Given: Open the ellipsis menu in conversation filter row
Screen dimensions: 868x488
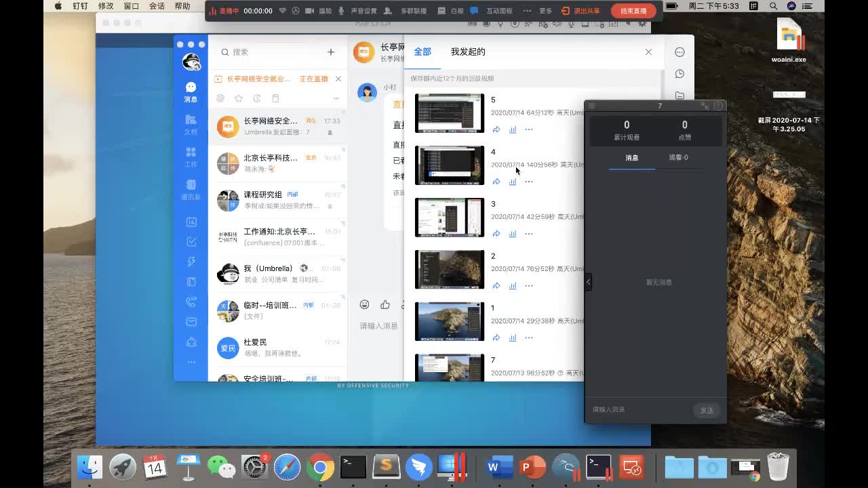Looking at the screenshot, I should pyautogui.click(x=336, y=98).
